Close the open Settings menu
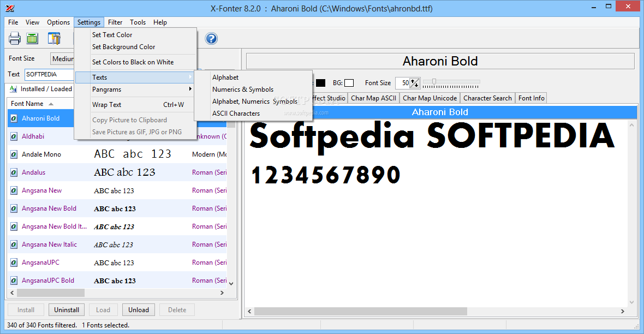 (x=89, y=22)
